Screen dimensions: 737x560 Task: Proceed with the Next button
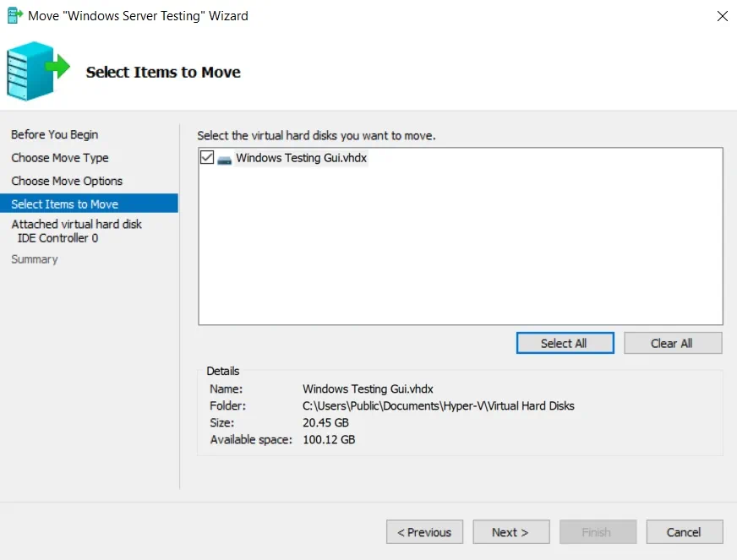point(510,532)
